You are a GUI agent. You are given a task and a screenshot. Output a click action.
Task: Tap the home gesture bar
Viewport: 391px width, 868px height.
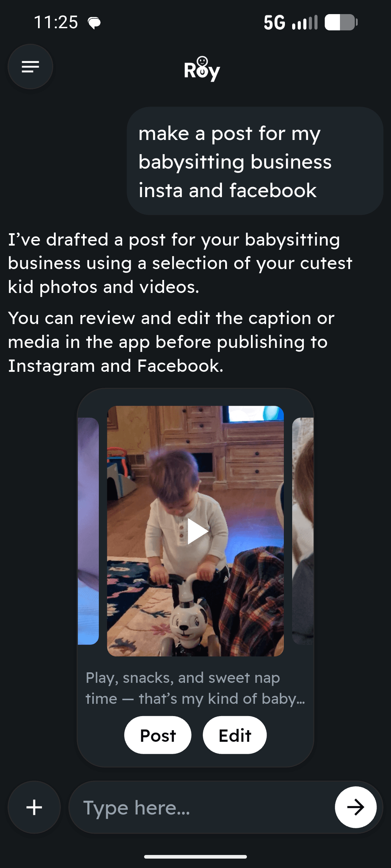[195, 856]
